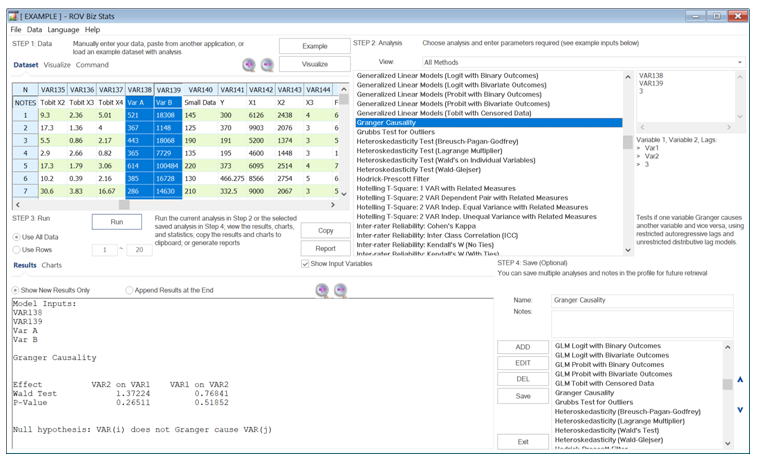Select Hotelling T-Square: 1 VAR with Related Measures
Viewport: 758px width, 462px height.
tap(489, 188)
